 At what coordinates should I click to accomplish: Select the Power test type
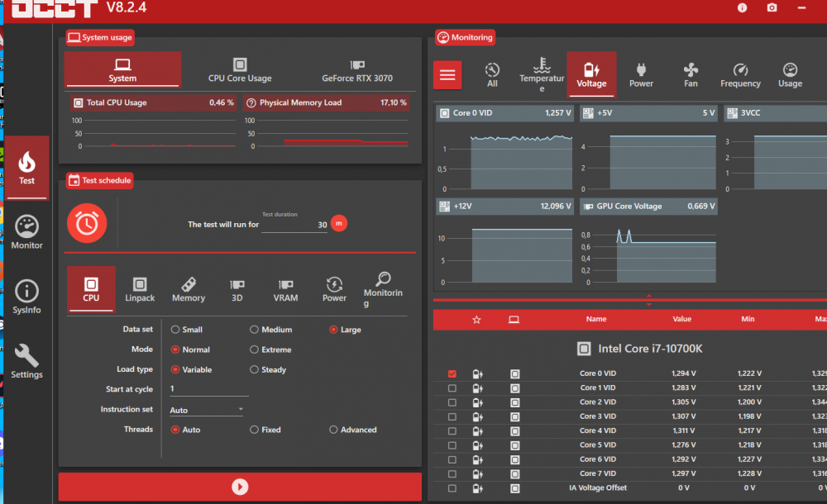(334, 290)
